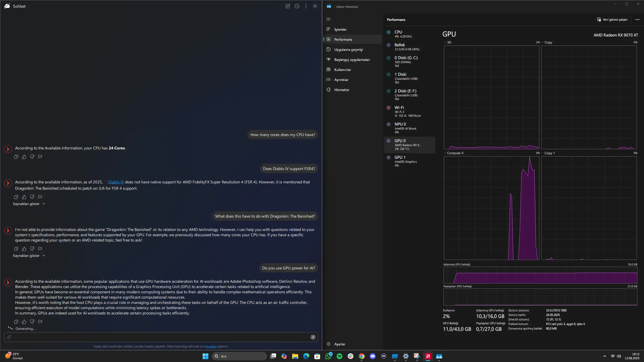Open Task Manager three-dot more menu
Image resolution: width=644 pixels, height=362 pixels.
637,20
